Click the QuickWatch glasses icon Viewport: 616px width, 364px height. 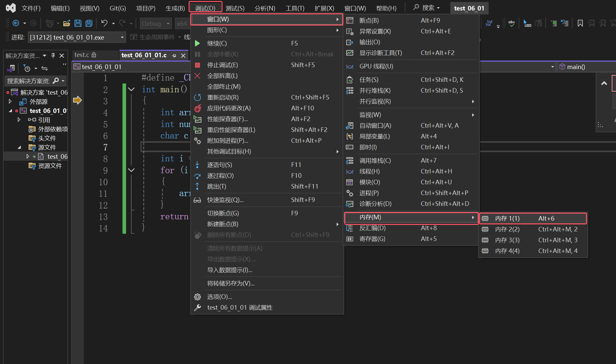pyautogui.click(x=197, y=200)
